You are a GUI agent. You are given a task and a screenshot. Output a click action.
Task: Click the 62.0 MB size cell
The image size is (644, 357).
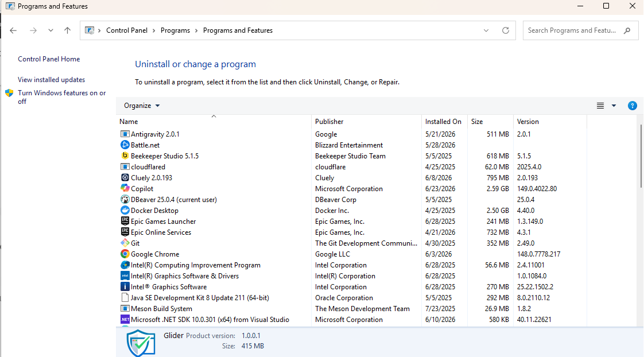click(497, 167)
